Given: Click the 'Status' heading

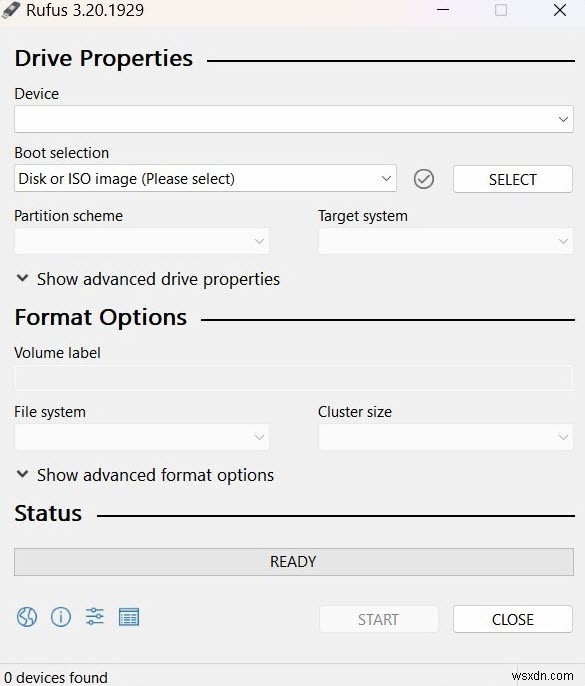Looking at the screenshot, I should pyautogui.click(x=48, y=513).
